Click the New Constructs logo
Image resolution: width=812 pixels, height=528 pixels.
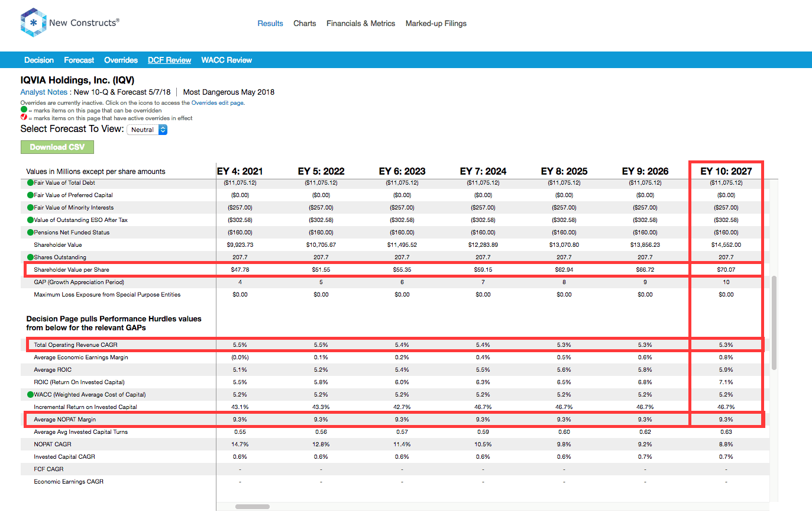[70, 22]
